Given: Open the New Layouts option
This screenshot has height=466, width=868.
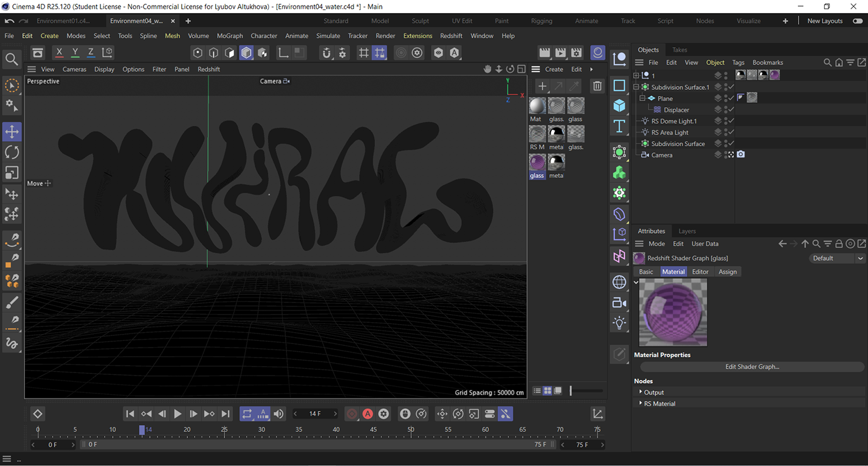Looking at the screenshot, I should (x=825, y=21).
